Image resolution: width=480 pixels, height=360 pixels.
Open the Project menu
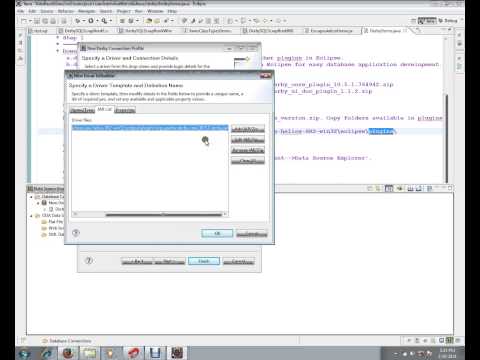pyautogui.click(x=124, y=11)
